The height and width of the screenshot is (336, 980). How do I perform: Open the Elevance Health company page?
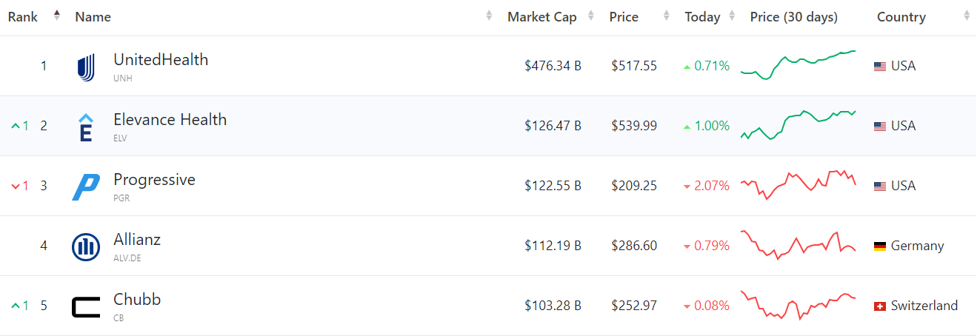(170, 120)
